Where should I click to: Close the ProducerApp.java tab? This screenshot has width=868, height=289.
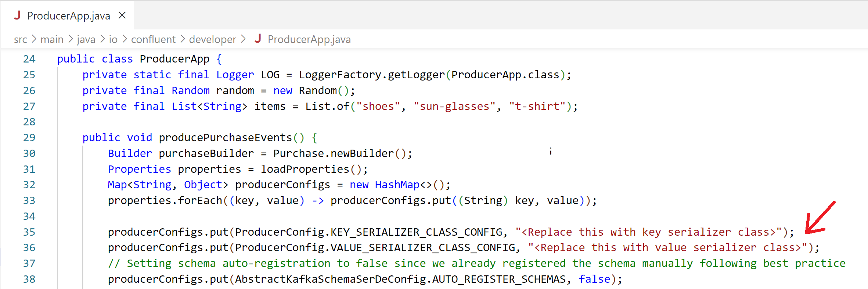[122, 15]
